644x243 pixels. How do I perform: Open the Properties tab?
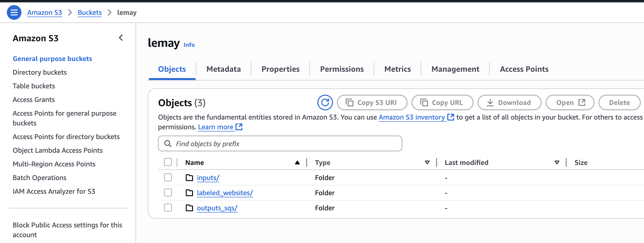pyautogui.click(x=280, y=69)
